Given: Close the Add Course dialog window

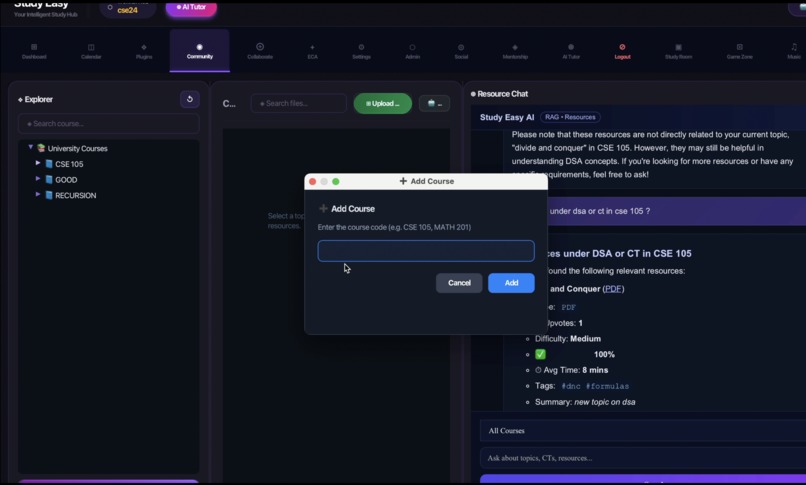Looking at the screenshot, I should (313, 181).
